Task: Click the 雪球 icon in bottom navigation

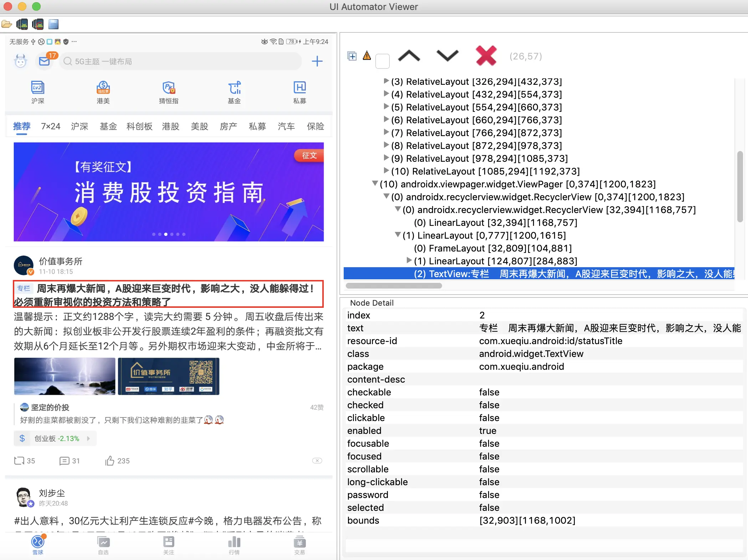Action: coord(37,544)
